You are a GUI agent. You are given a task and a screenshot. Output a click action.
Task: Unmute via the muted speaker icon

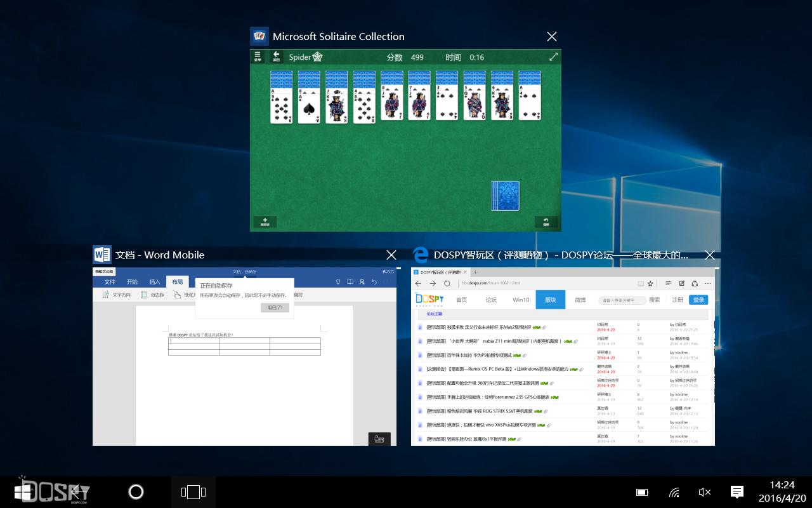704,492
